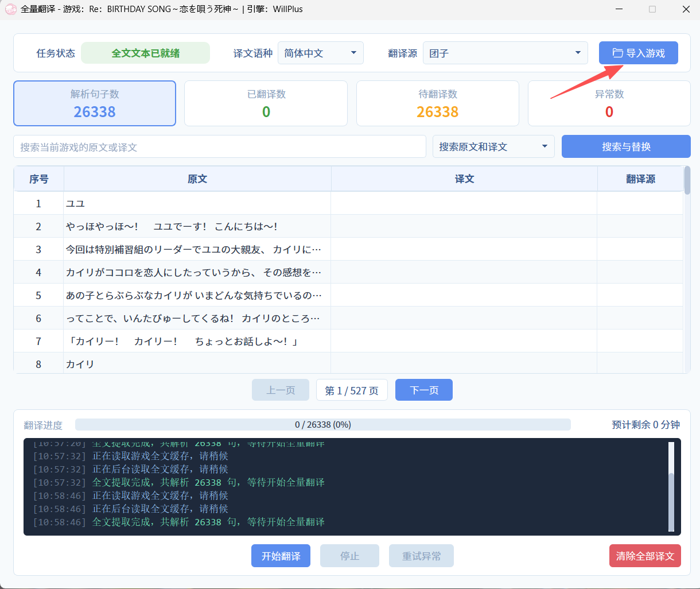Minimize the 全量翻译 window
The image size is (700, 589).
click(x=619, y=9)
